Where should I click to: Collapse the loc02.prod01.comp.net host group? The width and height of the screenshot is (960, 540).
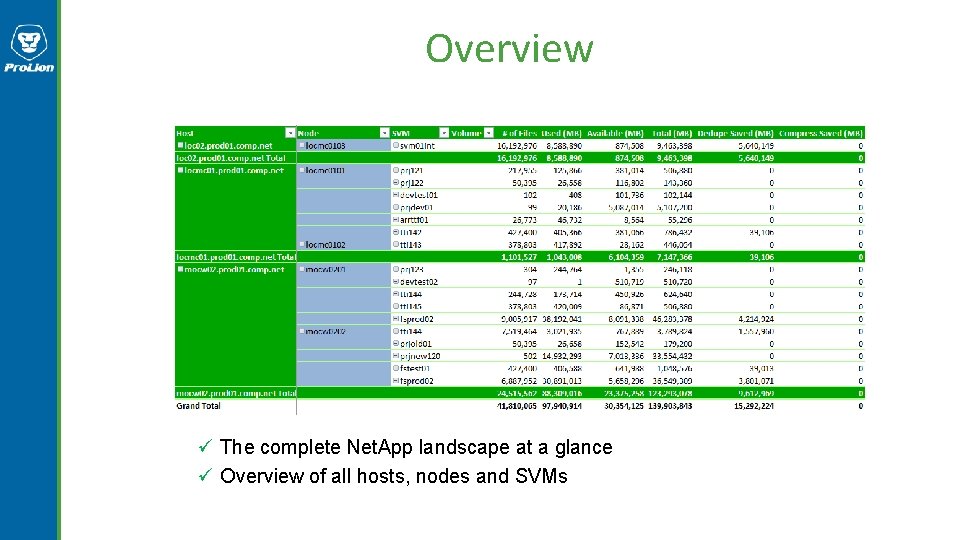click(x=180, y=145)
